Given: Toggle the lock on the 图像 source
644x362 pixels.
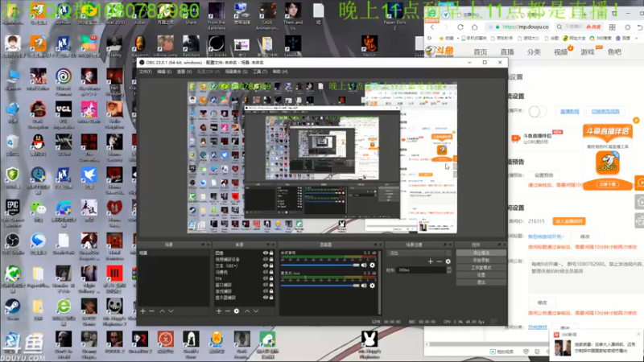Looking at the screenshot, I should [x=271, y=253].
